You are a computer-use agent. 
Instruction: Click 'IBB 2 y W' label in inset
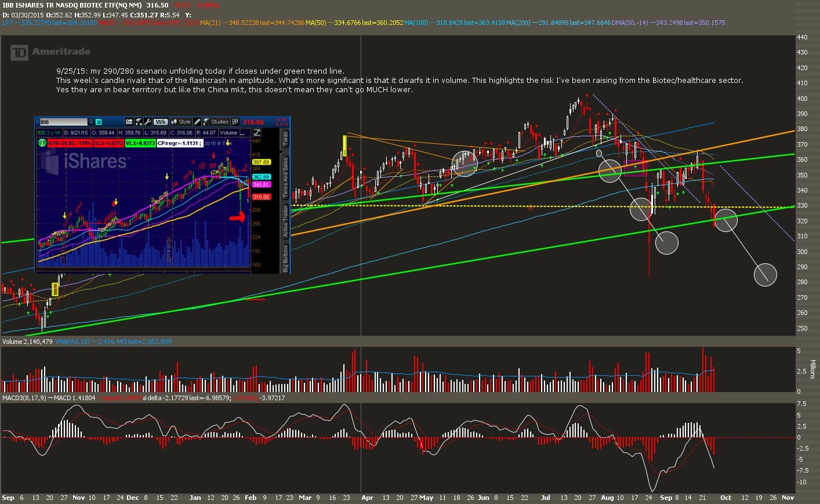(49, 133)
